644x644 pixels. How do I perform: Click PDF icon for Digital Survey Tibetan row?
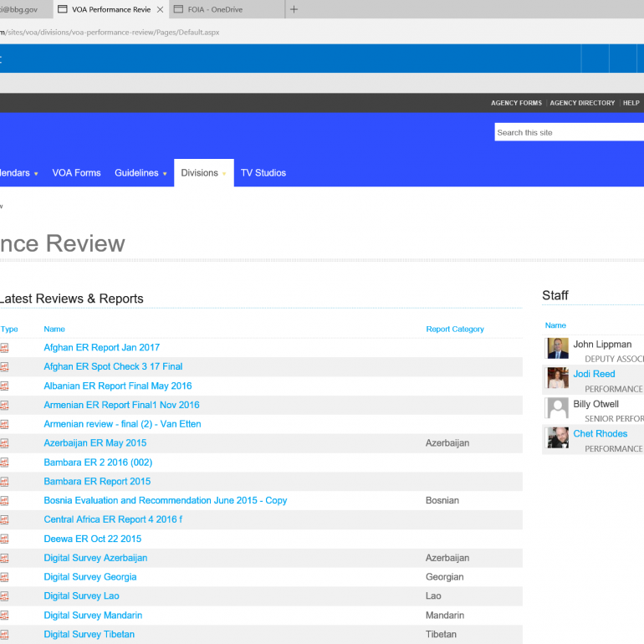pos(4,635)
